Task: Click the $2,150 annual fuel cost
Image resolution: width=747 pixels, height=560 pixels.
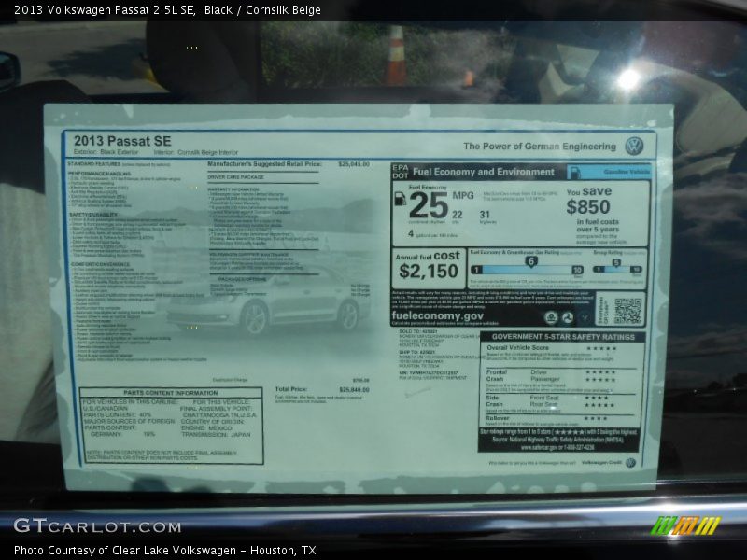Action: [x=429, y=272]
